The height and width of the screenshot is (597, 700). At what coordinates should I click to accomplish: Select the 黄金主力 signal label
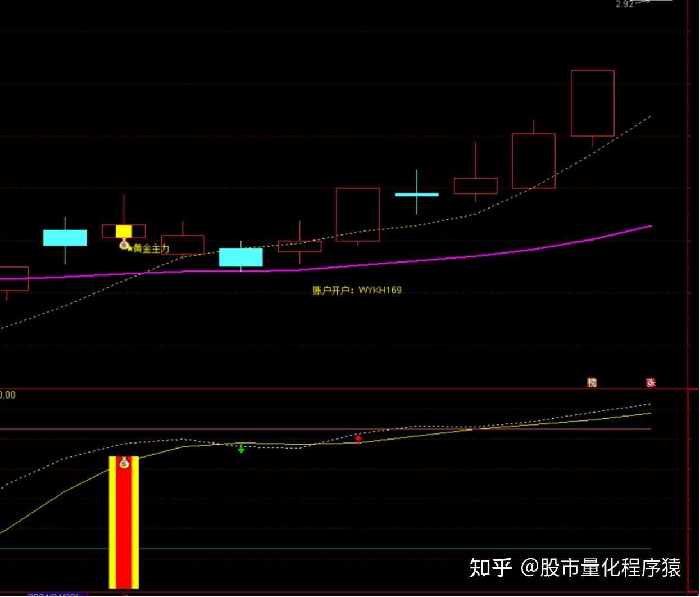(151, 248)
